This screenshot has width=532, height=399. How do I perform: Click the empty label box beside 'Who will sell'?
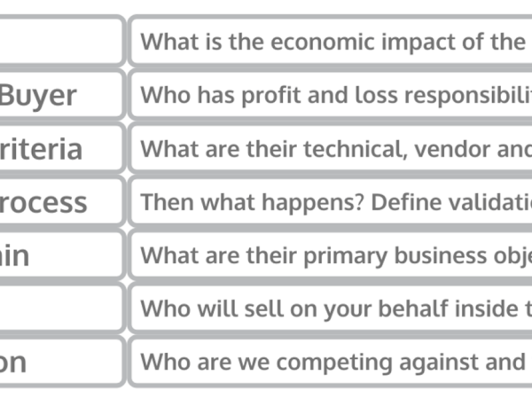pyautogui.click(x=62, y=309)
